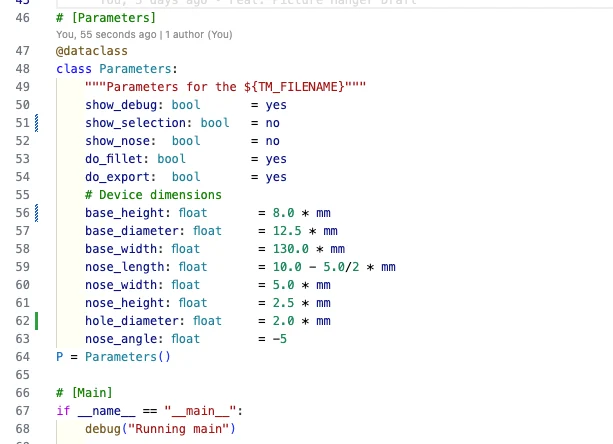
Task: Click the __name__ identifier on line 67
Action: (106, 411)
